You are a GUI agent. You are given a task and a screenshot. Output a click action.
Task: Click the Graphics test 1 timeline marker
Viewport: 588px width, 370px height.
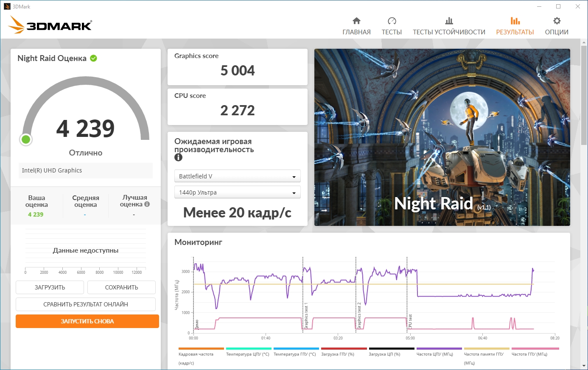pos(306,316)
